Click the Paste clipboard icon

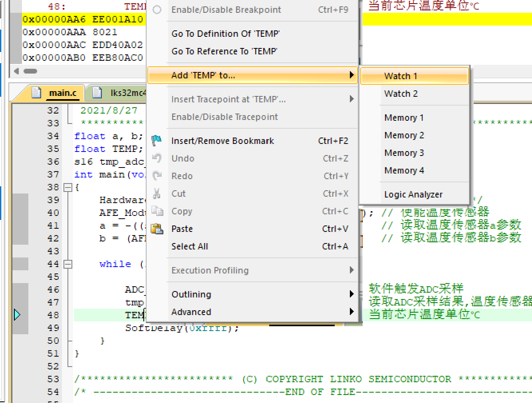[x=157, y=229]
